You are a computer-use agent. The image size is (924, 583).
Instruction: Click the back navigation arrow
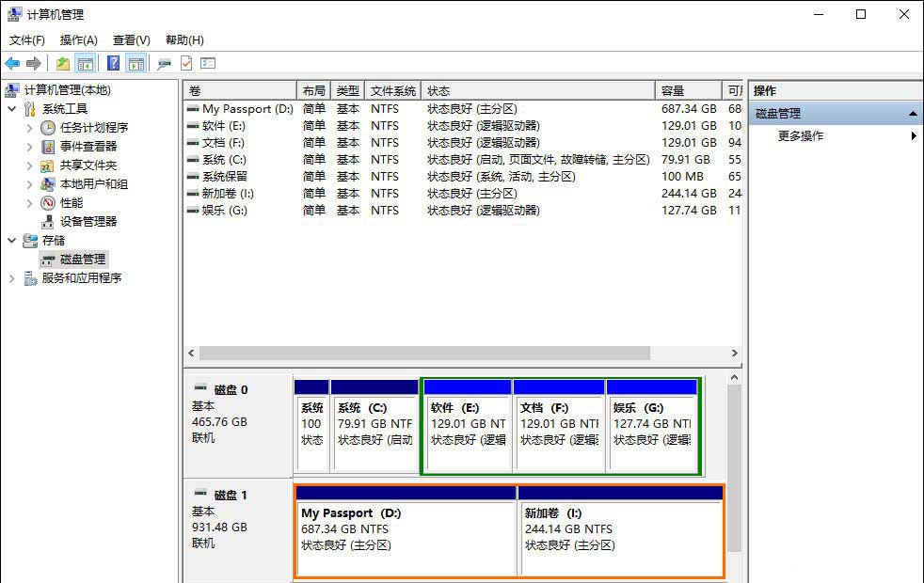point(11,63)
